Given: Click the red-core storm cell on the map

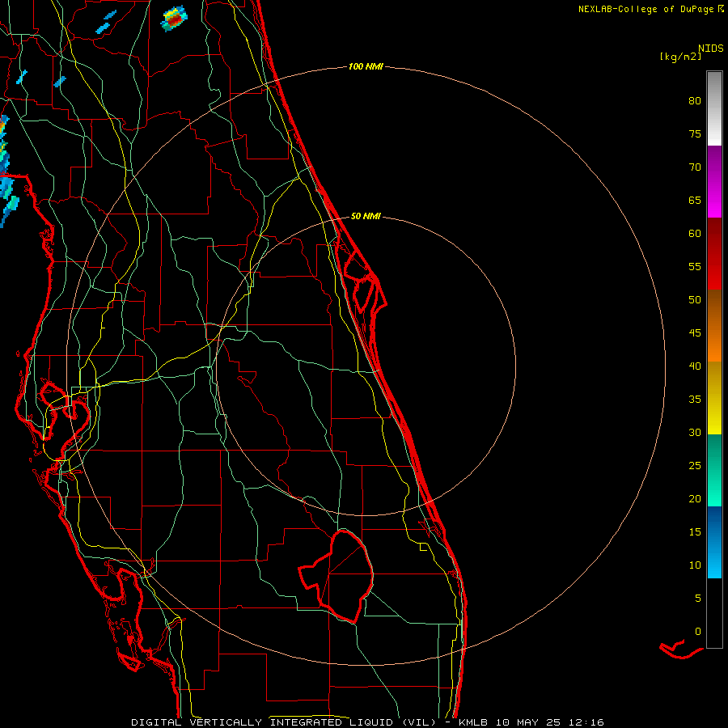Looking at the screenshot, I should coord(175,19).
